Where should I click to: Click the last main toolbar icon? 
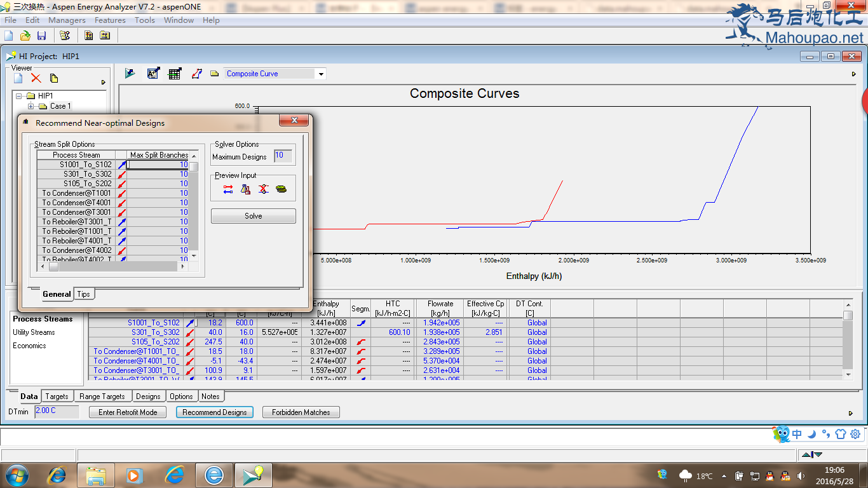[105, 36]
